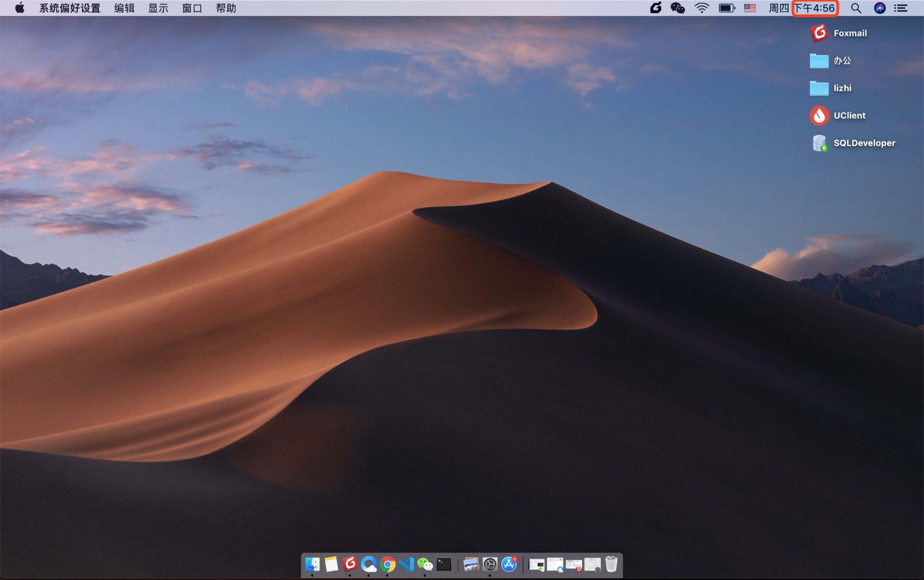Open the 编辑 menu
The height and width of the screenshot is (580, 924).
(x=124, y=8)
